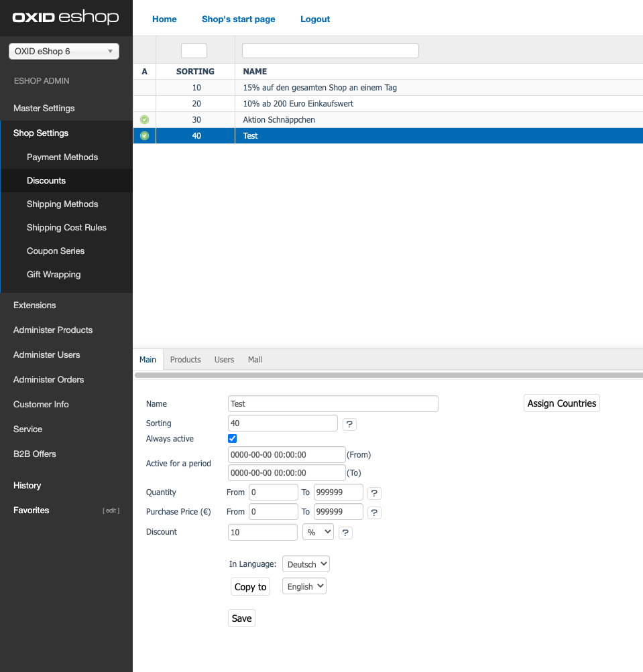
Task: Click active status icon in Test row
Action: tap(144, 136)
